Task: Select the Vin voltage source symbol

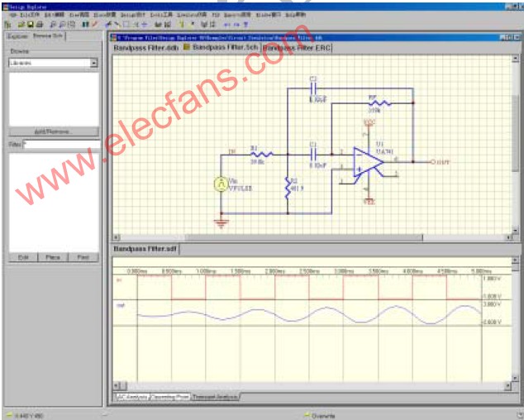Action: 221,184
